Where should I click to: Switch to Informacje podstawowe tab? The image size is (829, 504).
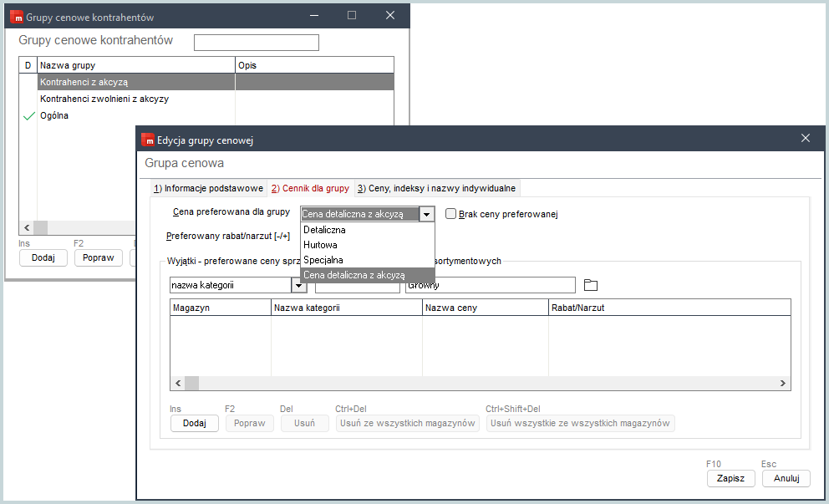pos(208,188)
